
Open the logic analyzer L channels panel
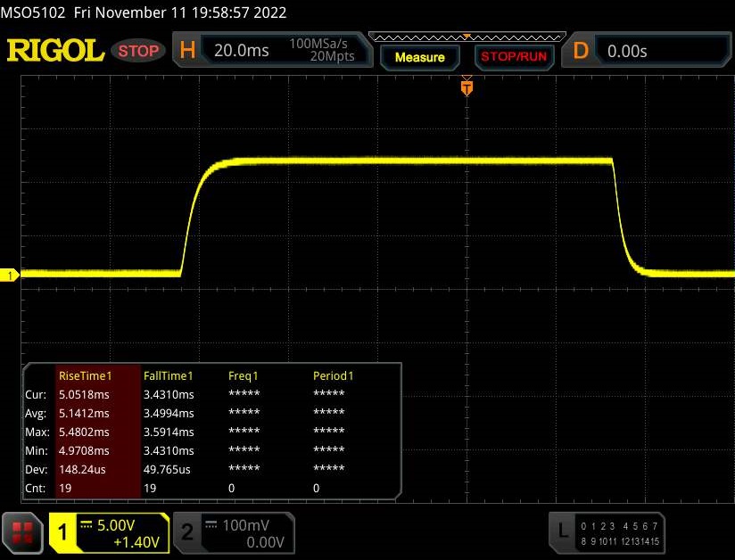click(607, 533)
